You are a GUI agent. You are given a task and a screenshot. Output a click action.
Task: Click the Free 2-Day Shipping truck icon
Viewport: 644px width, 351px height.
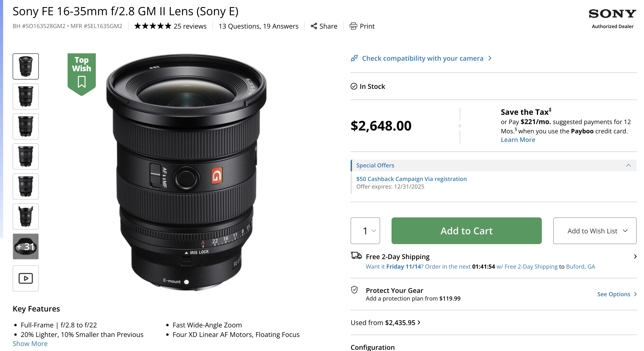[356, 256]
